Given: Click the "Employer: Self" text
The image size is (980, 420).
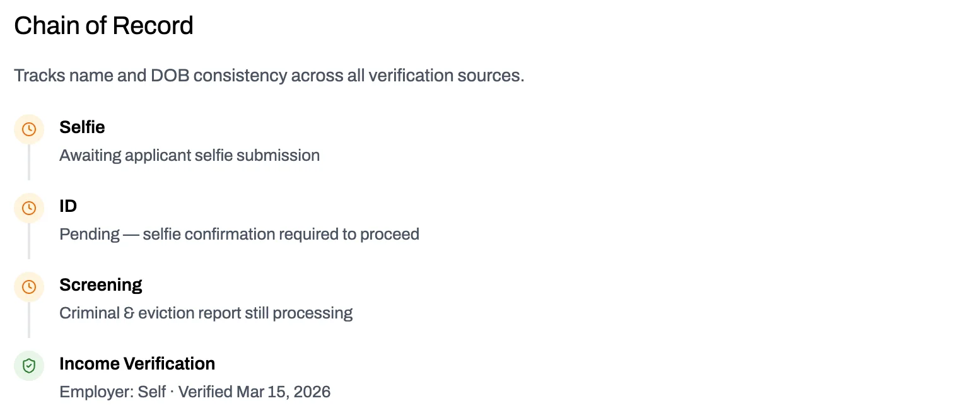Looking at the screenshot, I should click(112, 392).
